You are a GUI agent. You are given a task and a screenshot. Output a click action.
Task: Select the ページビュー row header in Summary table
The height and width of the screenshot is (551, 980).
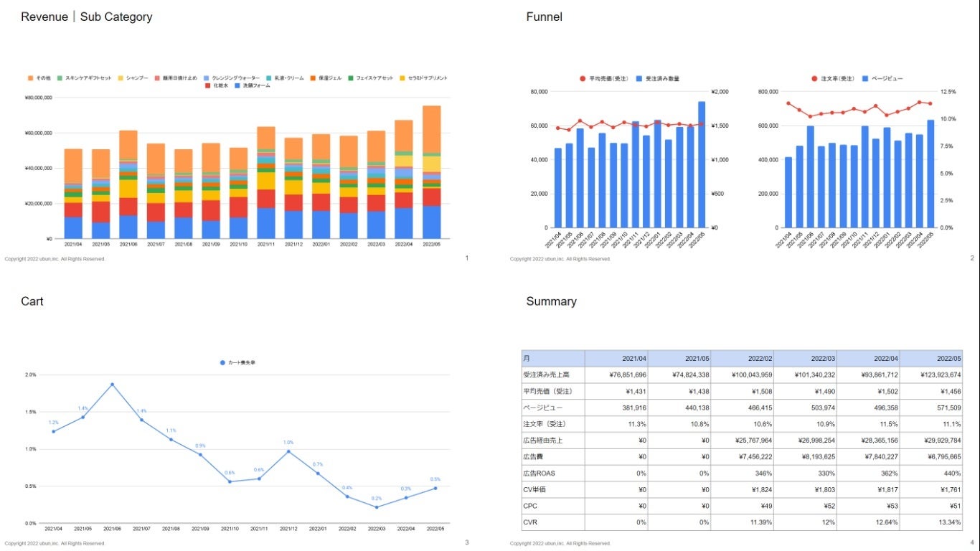click(x=553, y=408)
